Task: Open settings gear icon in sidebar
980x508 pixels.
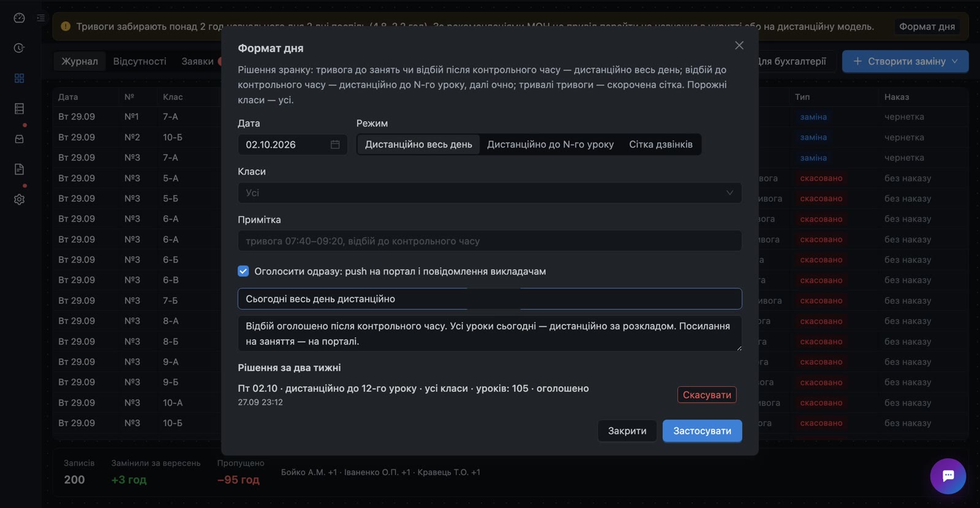Action: pos(19,200)
